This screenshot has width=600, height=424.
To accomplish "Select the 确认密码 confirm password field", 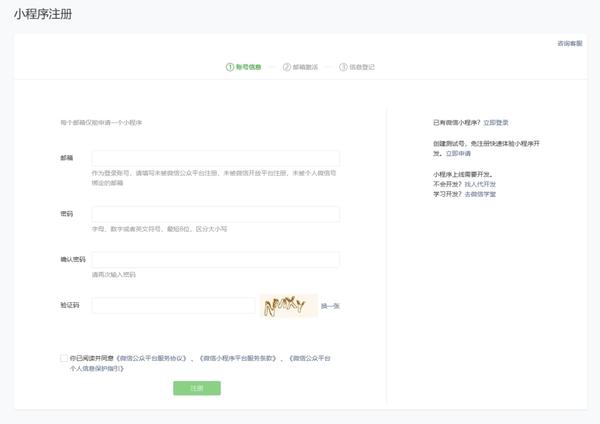I will click(x=215, y=260).
